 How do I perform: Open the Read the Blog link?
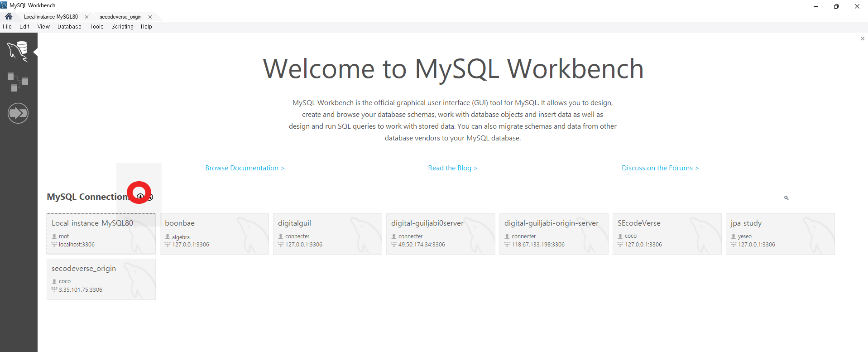point(453,168)
